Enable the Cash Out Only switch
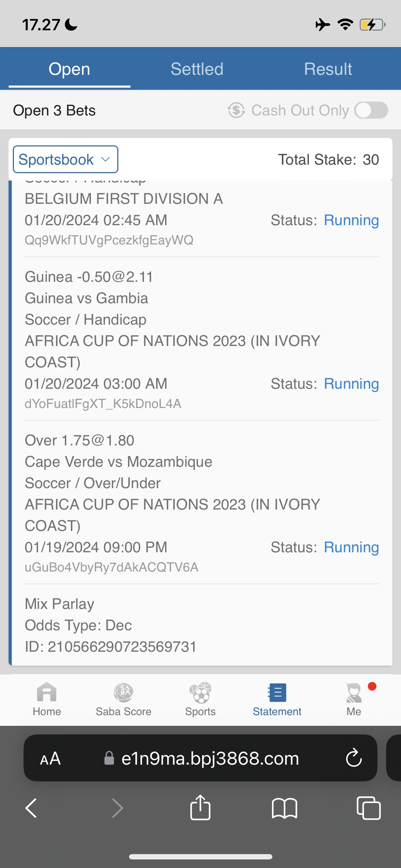The height and width of the screenshot is (868, 401). pyautogui.click(x=371, y=110)
